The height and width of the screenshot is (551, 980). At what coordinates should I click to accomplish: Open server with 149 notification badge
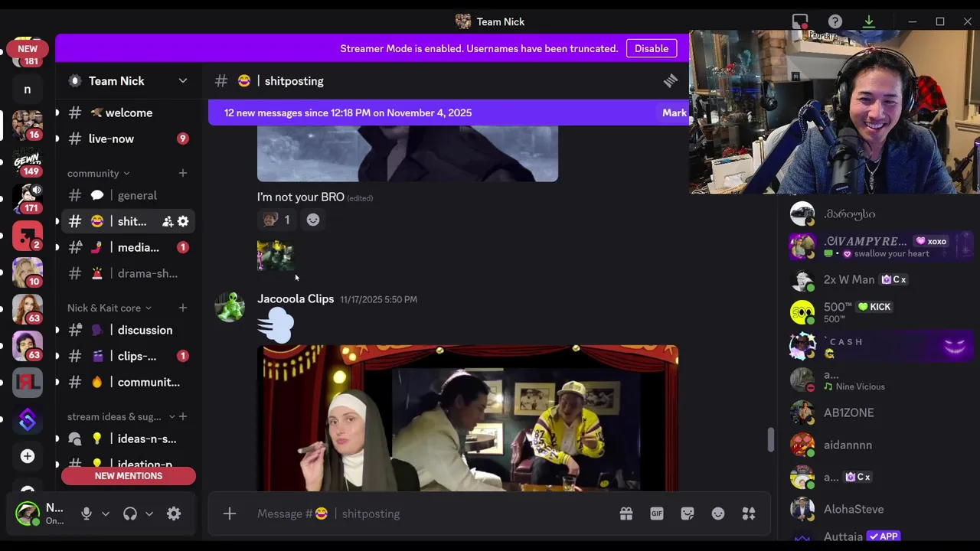[28, 161]
